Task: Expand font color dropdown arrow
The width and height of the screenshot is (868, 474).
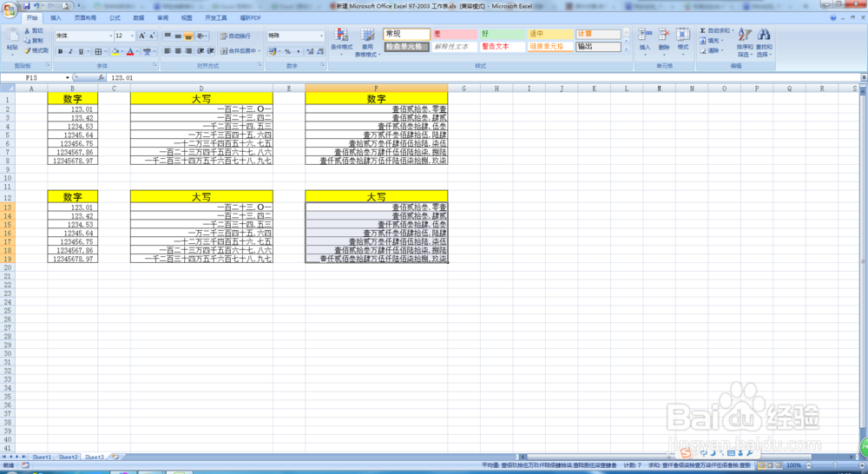Action: click(137, 51)
